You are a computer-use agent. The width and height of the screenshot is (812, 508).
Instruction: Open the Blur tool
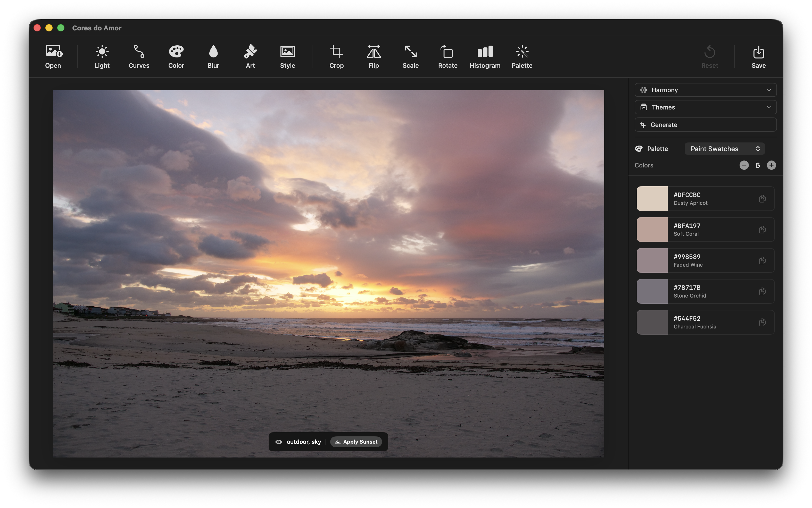tap(213, 56)
